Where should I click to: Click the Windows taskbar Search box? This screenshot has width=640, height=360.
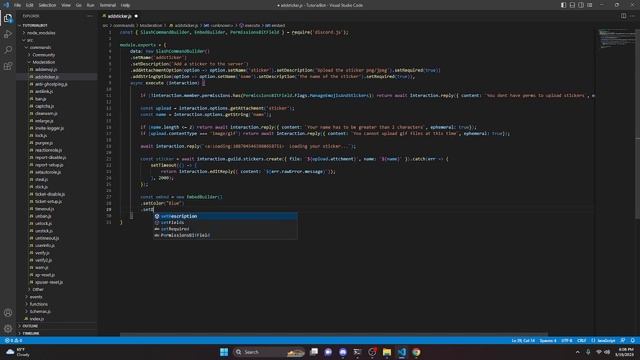(269, 352)
